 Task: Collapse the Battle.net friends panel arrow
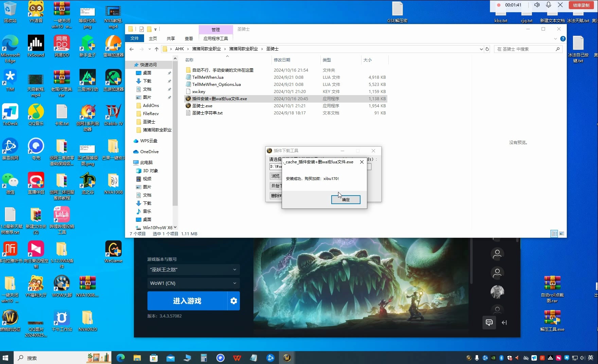(x=504, y=323)
